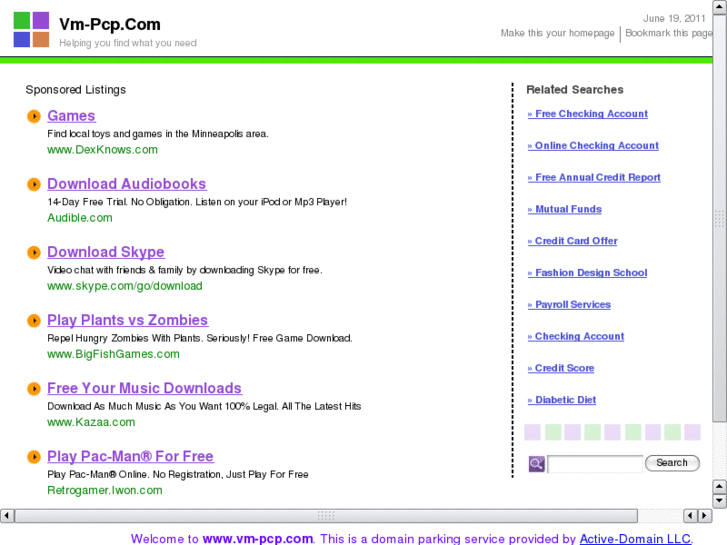Screen dimensions: 727x545
Task: Click horizontal scrollbar left arrow at far left
Action: (x=7, y=516)
